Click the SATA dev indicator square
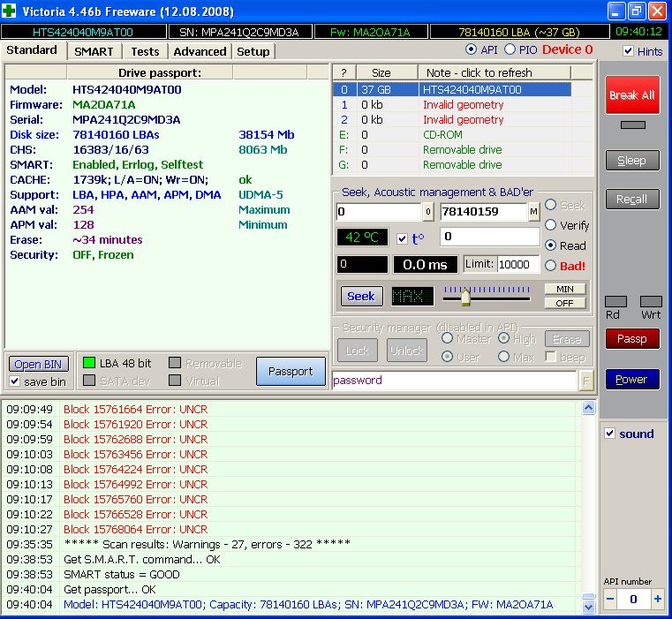The width and height of the screenshot is (672, 619). point(88,381)
